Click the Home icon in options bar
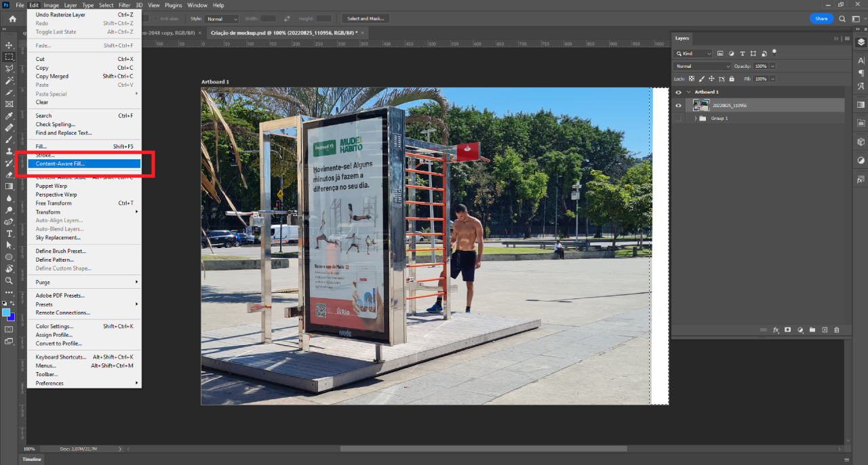Screen dimensions: 868x465 pos(12,19)
